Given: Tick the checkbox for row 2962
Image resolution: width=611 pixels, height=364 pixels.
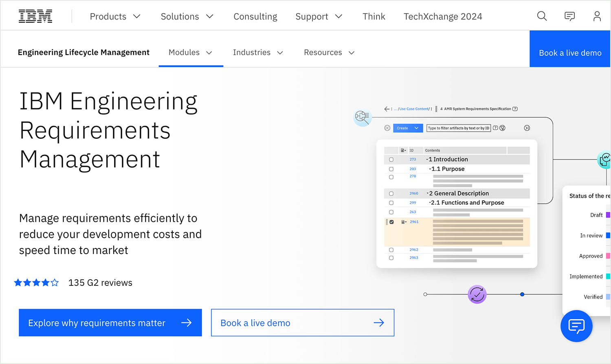Looking at the screenshot, I should [x=391, y=250].
